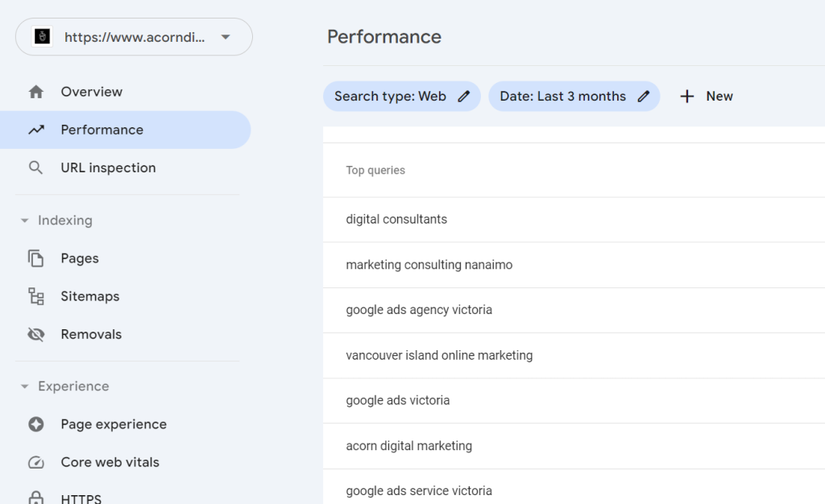This screenshot has height=504, width=825.
Task: Click the Experience section heading
Action: click(73, 386)
